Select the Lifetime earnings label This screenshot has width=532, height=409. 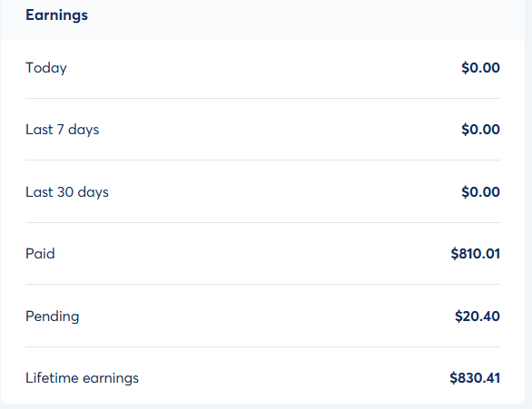click(82, 378)
